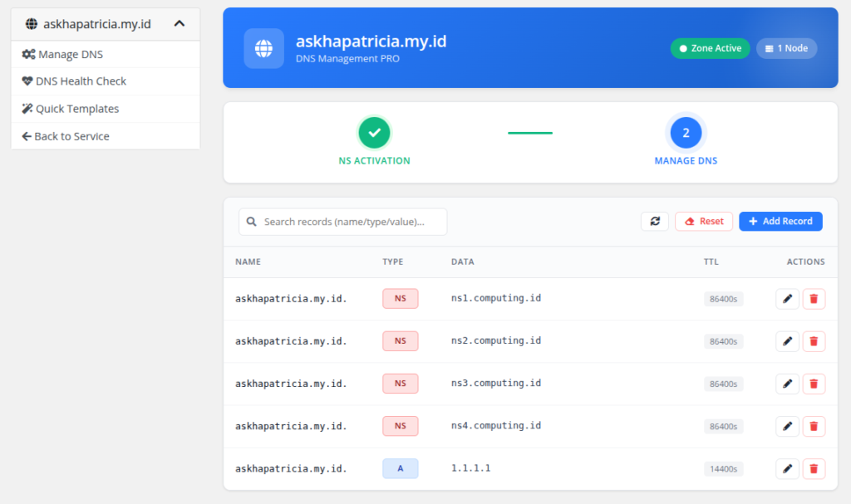
Task: Edit the ns3.computing.id record
Action: pos(787,384)
